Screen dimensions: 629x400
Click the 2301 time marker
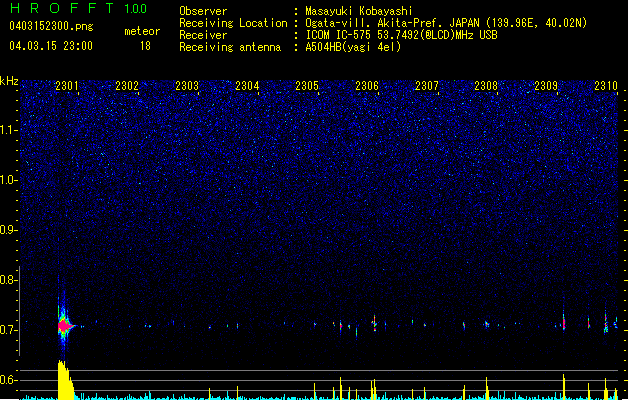(x=67, y=86)
